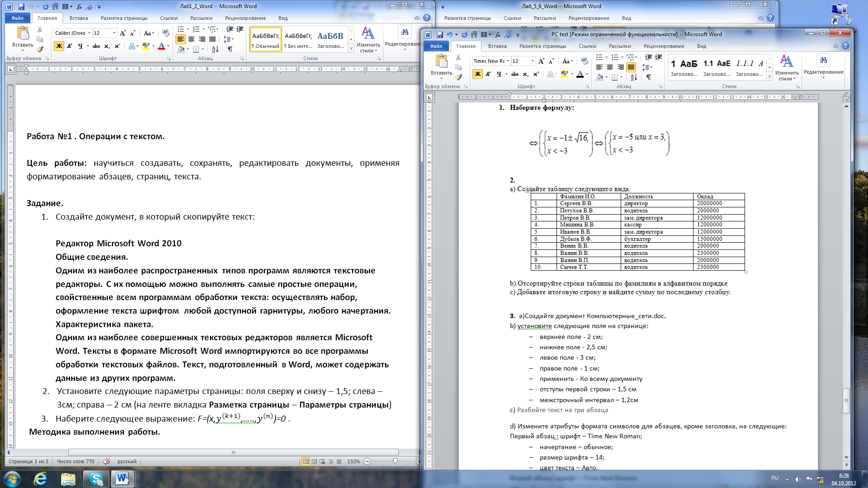The width and height of the screenshot is (868, 488).
Task: Click Copy icon in PC test window
Action: tap(458, 67)
